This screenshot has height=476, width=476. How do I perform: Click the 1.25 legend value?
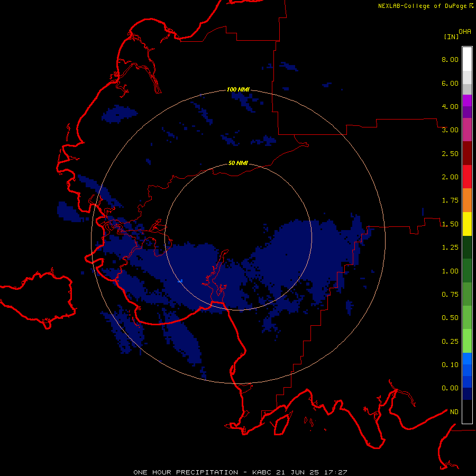coord(450,248)
